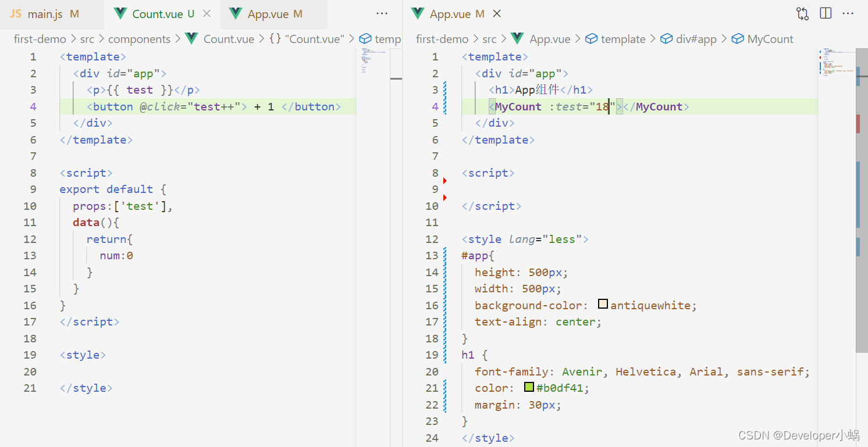Click the Vue logo on the Count.vue tab
This screenshot has width=868, height=447.
[119, 13]
